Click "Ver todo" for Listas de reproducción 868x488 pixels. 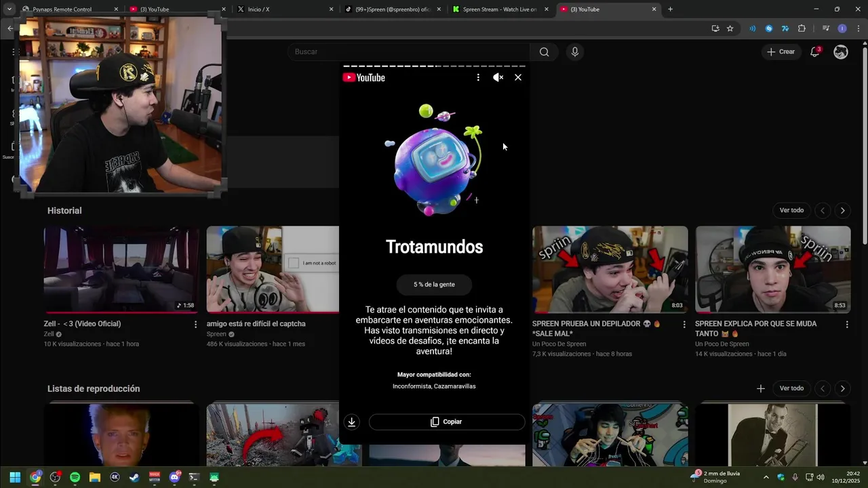tap(791, 388)
